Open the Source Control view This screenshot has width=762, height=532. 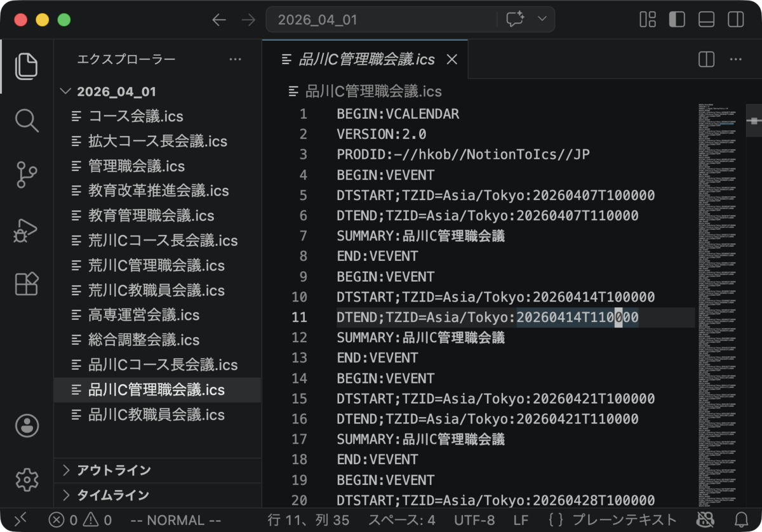coord(27,175)
